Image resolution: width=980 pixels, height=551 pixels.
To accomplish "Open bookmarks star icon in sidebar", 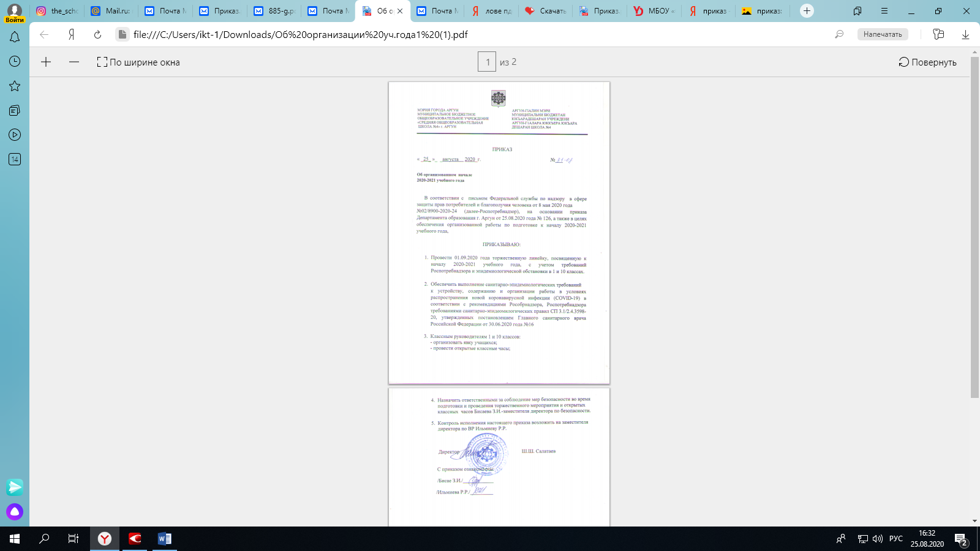I will click(15, 86).
